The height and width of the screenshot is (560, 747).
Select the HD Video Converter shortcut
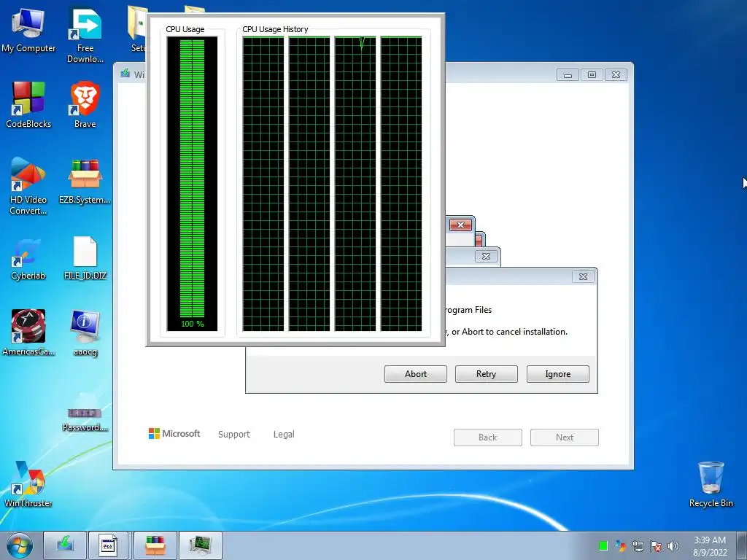[28, 186]
